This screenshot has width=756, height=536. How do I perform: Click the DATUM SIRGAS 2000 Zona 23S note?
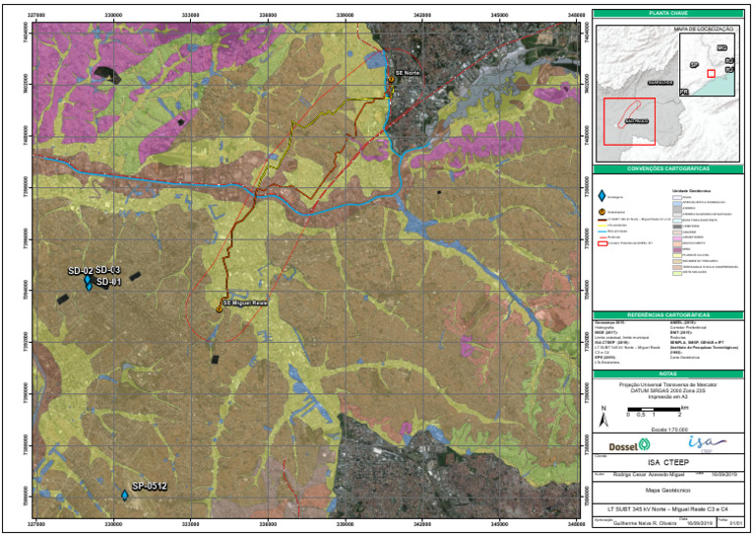point(668,391)
